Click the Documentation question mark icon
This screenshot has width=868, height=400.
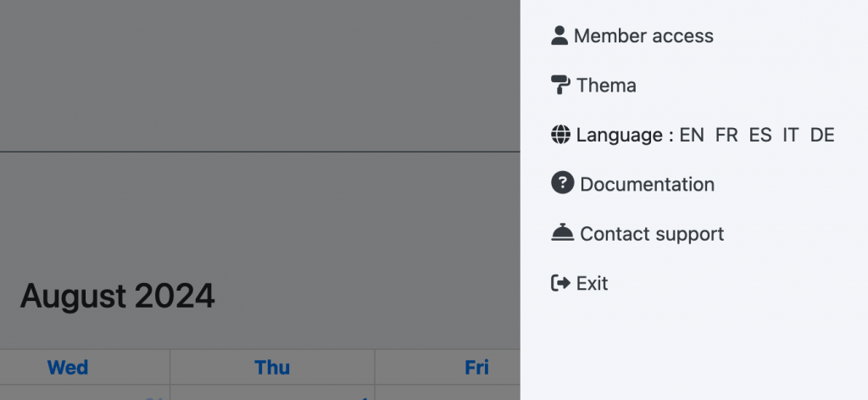[563, 182]
